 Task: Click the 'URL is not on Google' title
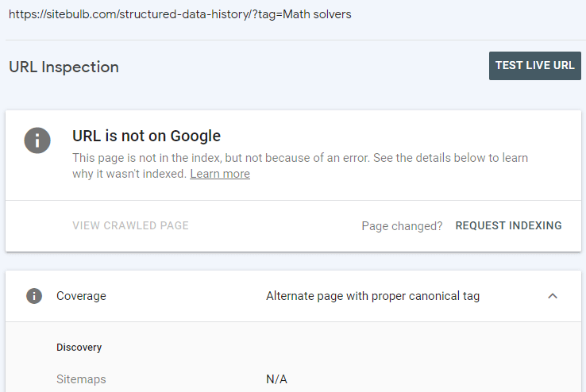click(146, 136)
